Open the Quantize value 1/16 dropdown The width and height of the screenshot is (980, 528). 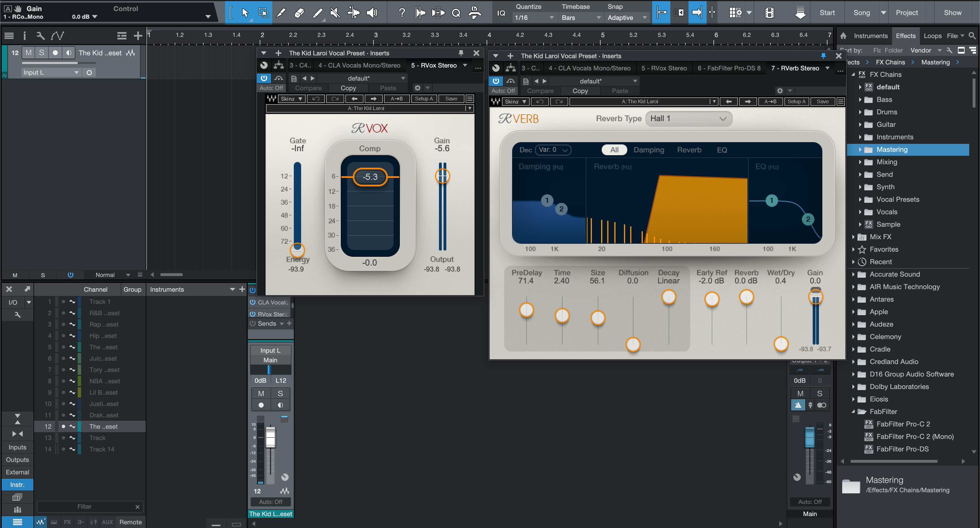[534, 18]
